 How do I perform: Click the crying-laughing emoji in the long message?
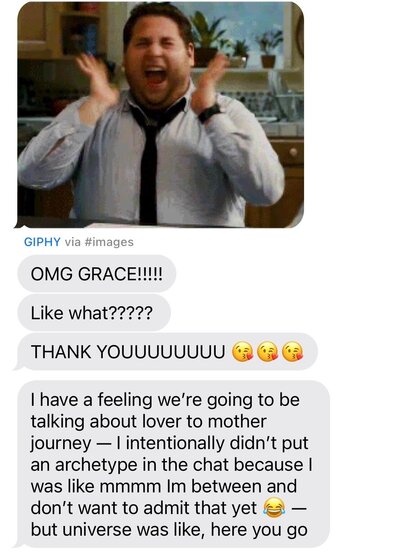274,508
